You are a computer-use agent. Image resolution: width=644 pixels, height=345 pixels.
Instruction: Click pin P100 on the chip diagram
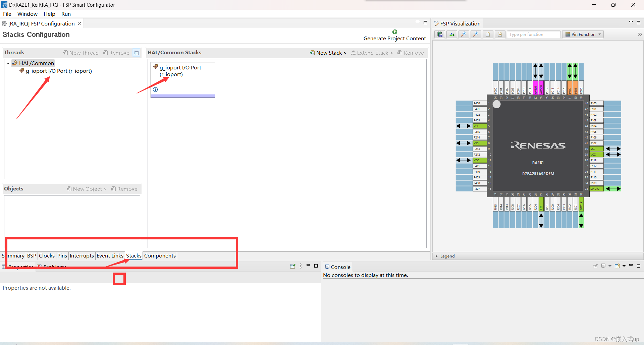pos(596,103)
